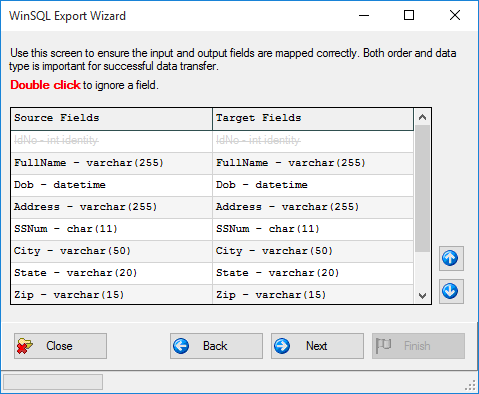Screen dimensions: 479x394
Task: Select target field State - varchar(20)
Action: (x=313, y=273)
